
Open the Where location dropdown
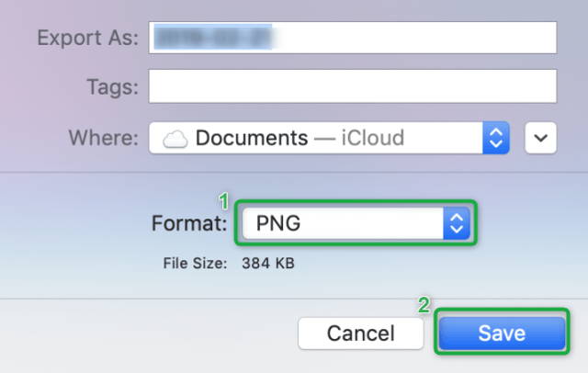[x=329, y=138]
